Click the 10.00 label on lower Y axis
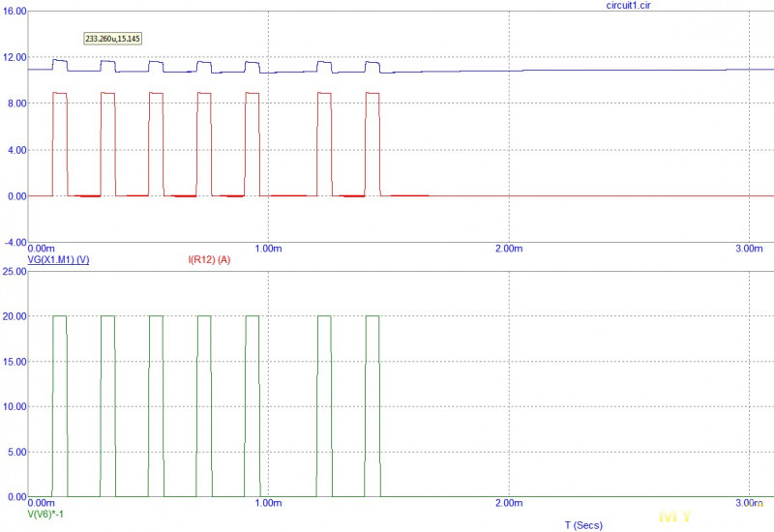Image resolution: width=774 pixels, height=532 pixels. pos(14,407)
